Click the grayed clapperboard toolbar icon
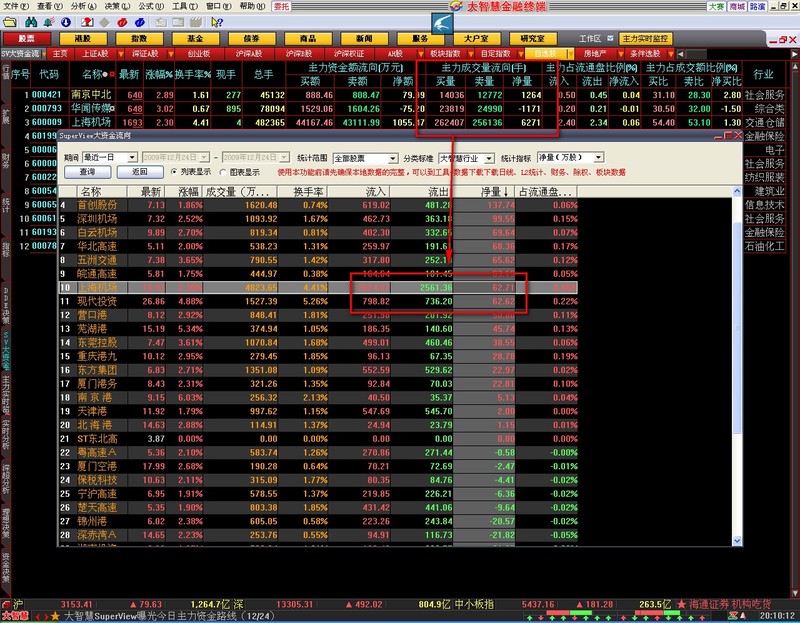Screen dimensions: 800x623 tap(195, 22)
